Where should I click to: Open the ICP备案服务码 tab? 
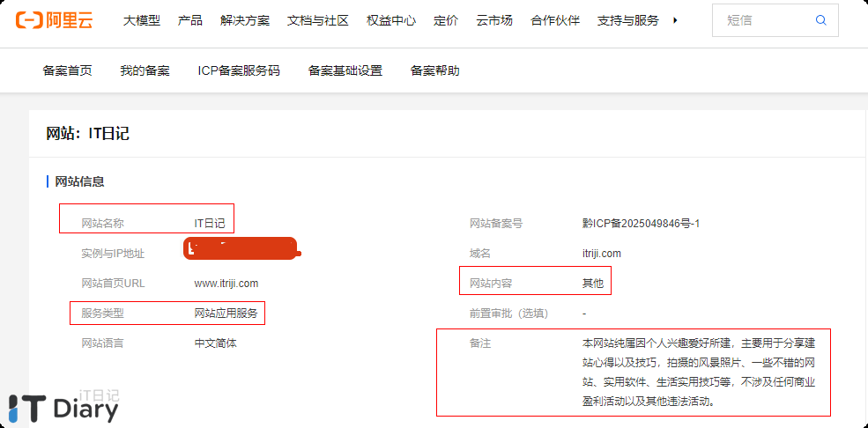pyautogui.click(x=239, y=70)
